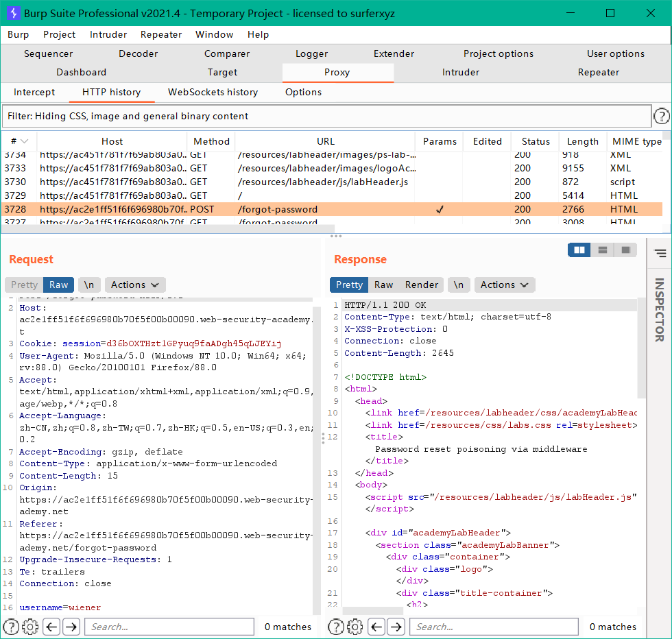Toggle Response non-printing characters \n button
This screenshot has width=672, height=639.
[459, 285]
